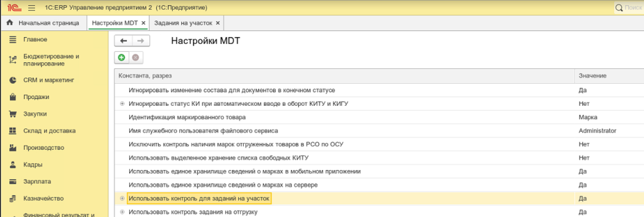Open the Закупки cart section

[x=35, y=114]
